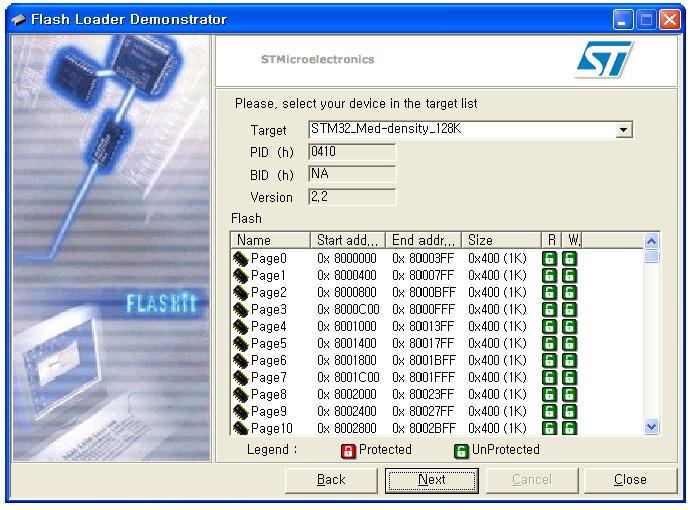Toggle Page2 write protection lock
The height and width of the screenshot is (510, 693).
(570, 292)
